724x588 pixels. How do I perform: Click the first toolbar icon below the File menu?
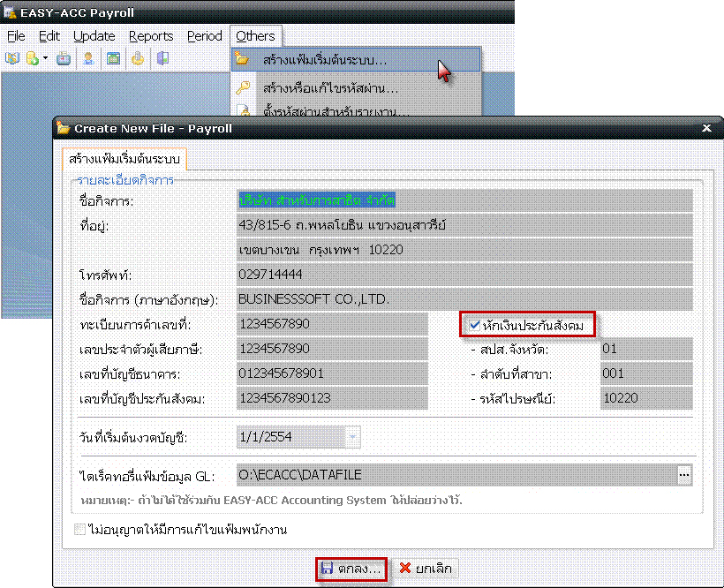click(12, 59)
